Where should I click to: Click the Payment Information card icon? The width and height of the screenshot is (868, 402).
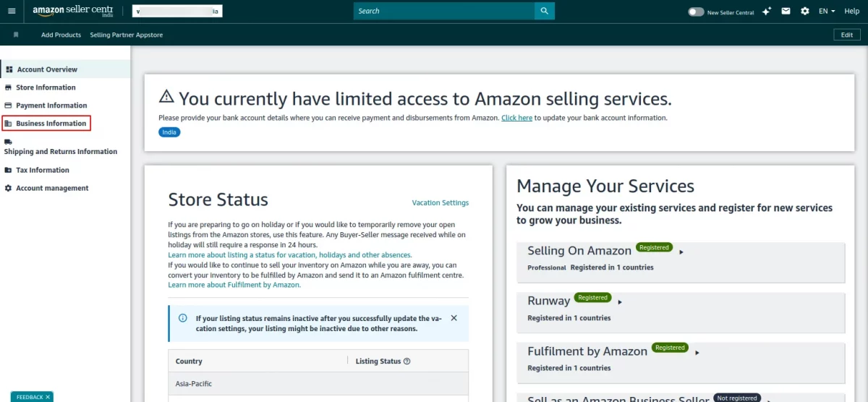pyautogui.click(x=9, y=106)
